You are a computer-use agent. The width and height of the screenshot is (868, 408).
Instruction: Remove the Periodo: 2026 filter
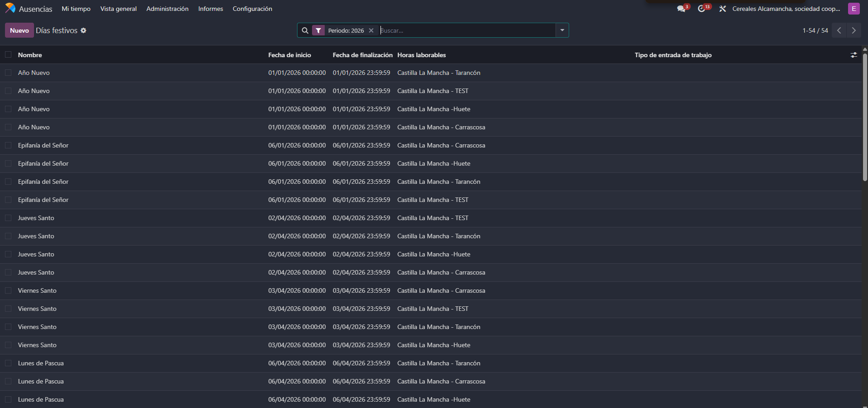(371, 30)
